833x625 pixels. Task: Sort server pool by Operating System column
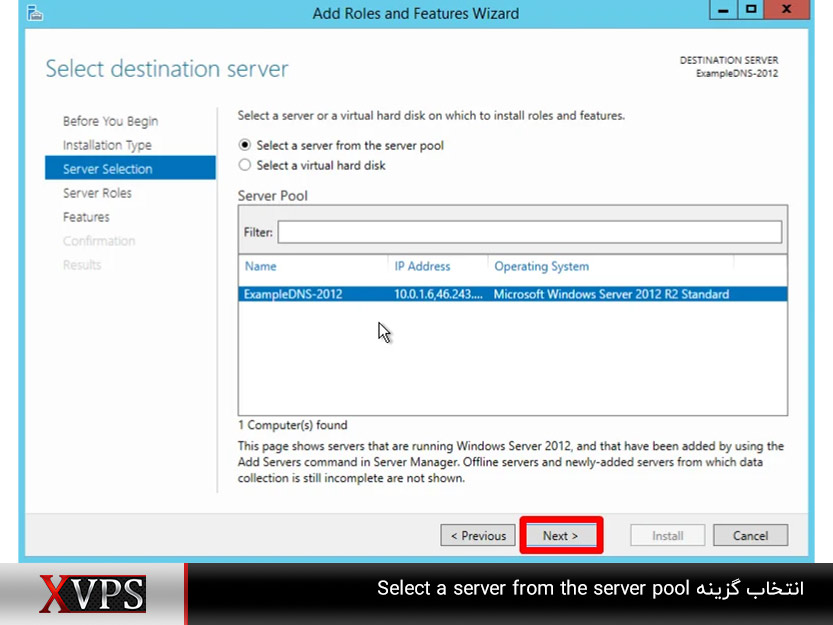click(541, 266)
